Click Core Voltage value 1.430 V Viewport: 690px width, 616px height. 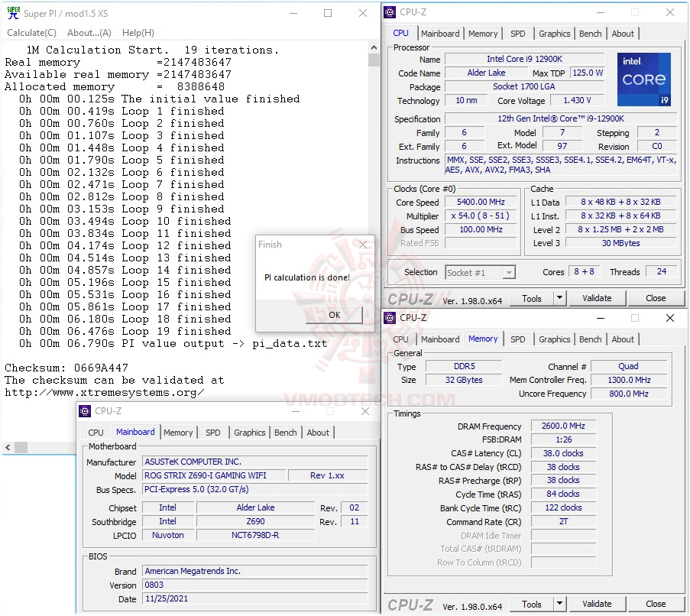click(x=577, y=100)
